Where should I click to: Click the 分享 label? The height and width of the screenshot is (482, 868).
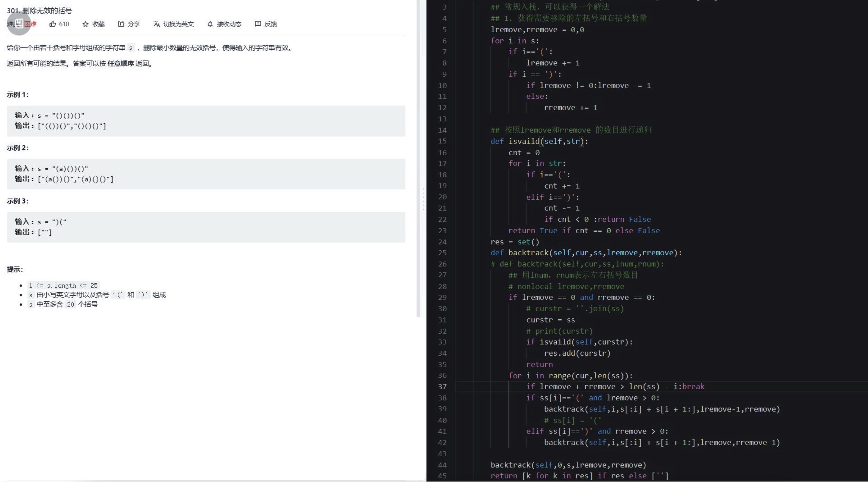tap(134, 24)
